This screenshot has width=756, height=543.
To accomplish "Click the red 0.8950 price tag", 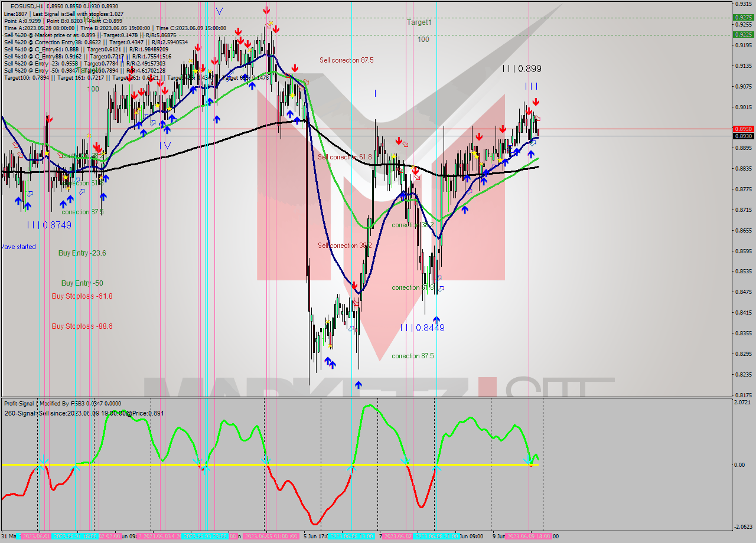I will pyautogui.click(x=742, y=129).
